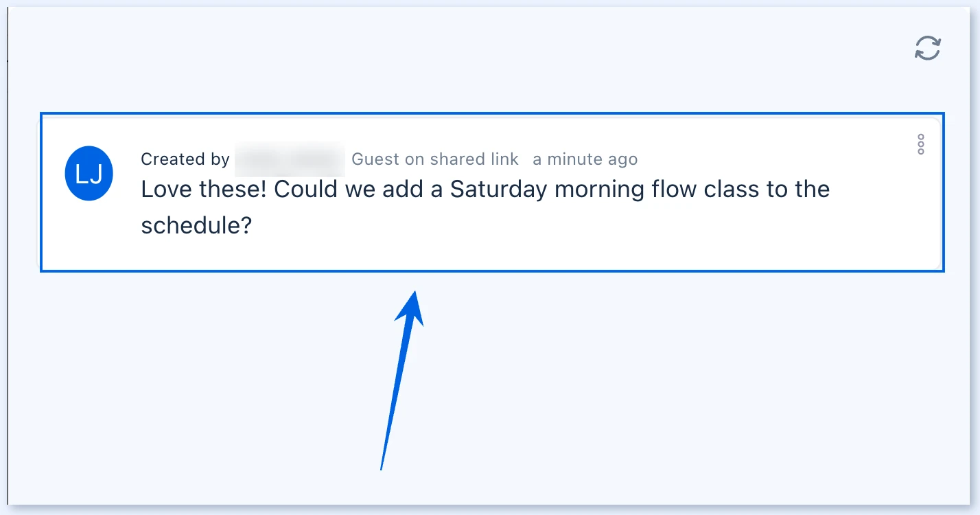Select the 'Created by' label text

coord(185,159)
